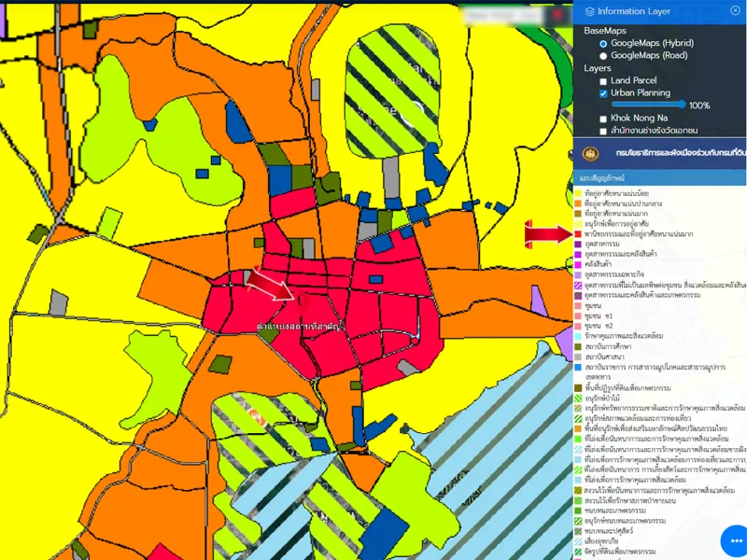Enable the Khok Nong Na layer
This screenshot has height=560, width=747.
[603, 119]
